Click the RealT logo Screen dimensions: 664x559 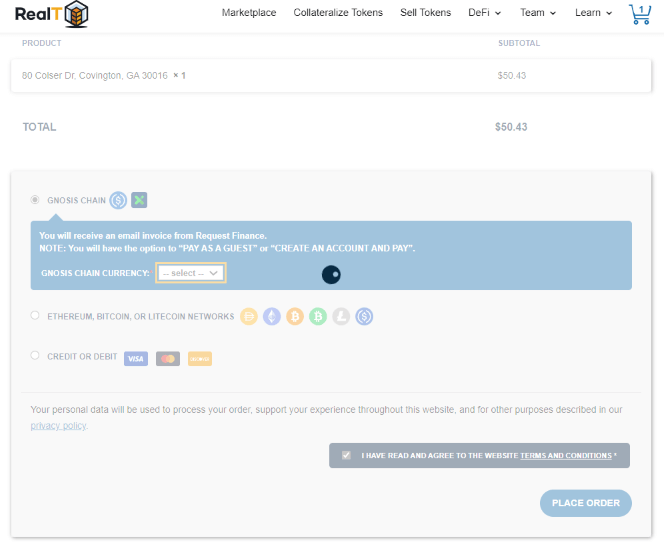(x=52, y=14)
